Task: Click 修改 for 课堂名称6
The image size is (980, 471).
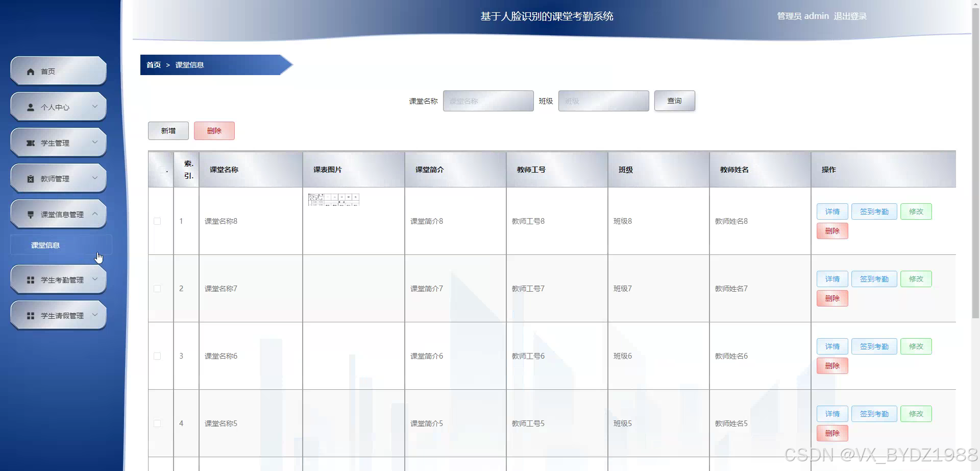Action: [916, 346]
